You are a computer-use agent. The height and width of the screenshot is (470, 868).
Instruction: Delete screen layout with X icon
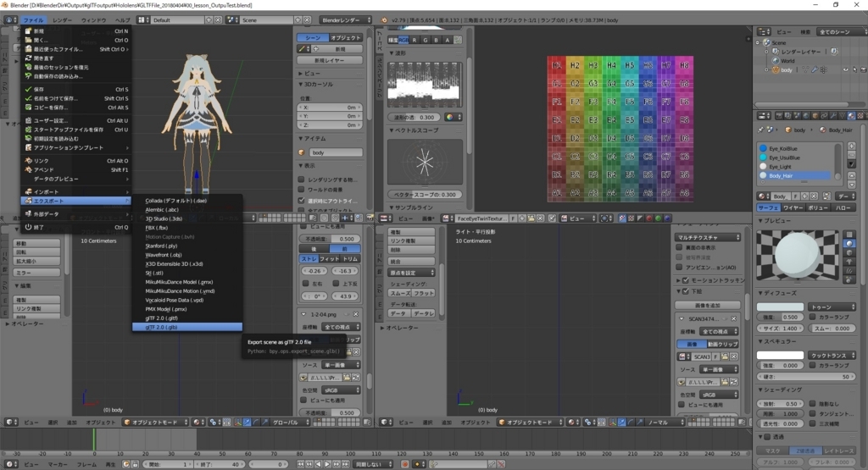tap(218, 20)
